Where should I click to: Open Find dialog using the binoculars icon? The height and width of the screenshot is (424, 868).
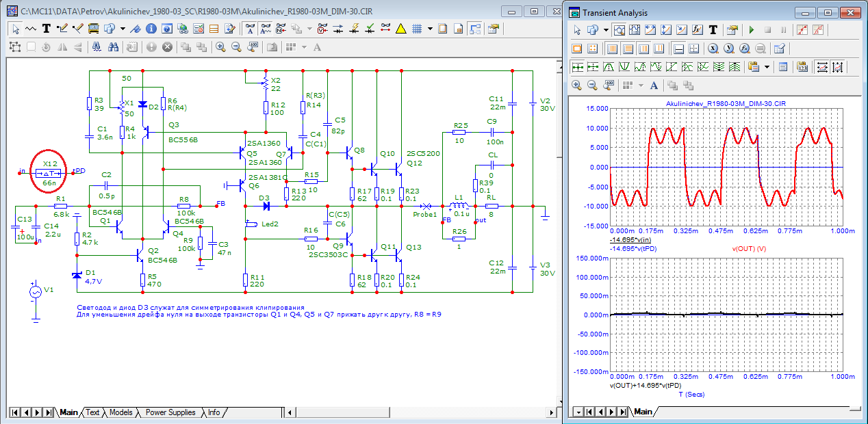tap(114, 47)
